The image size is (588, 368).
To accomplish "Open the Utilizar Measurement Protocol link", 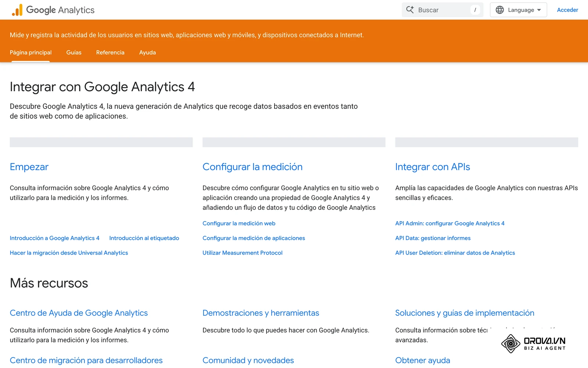I will point(243,253).
